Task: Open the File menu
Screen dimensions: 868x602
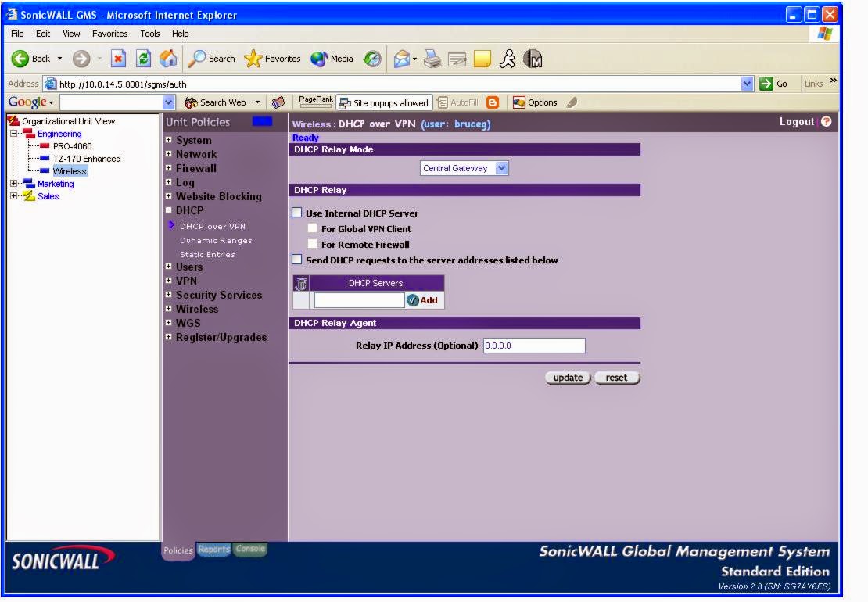Action: [x=17, y=34]
